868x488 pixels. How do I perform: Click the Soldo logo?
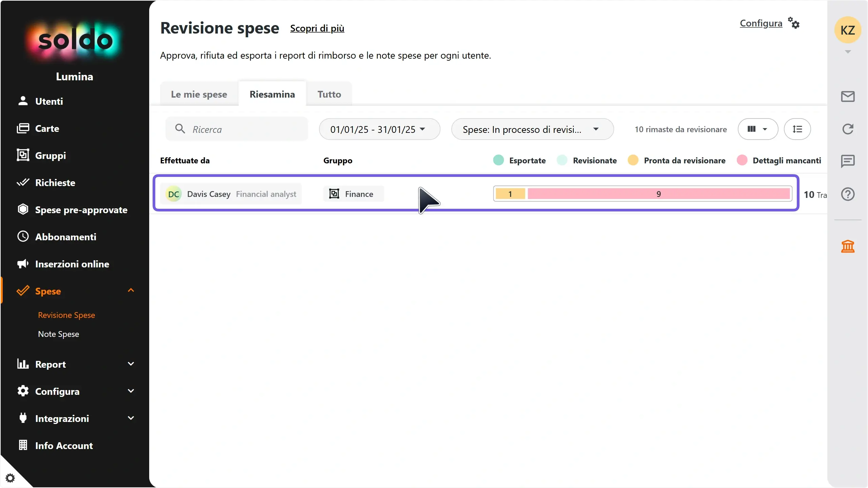pyautogui.click(x=74, y=41)
